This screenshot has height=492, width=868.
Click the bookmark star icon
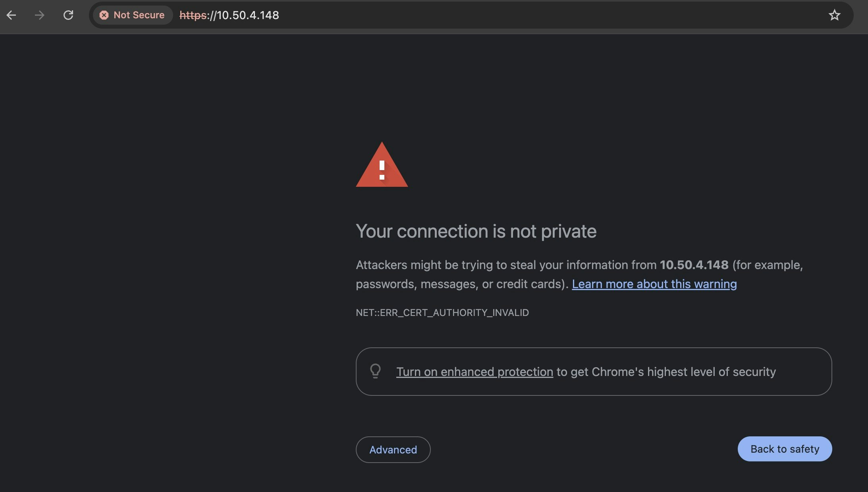[x=834, y=15]
